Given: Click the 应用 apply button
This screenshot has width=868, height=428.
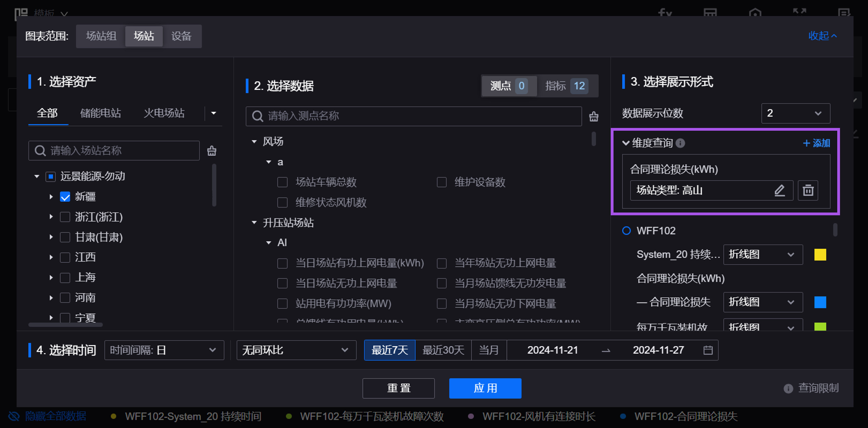Looking at the screenshot, I should [485, 388].
